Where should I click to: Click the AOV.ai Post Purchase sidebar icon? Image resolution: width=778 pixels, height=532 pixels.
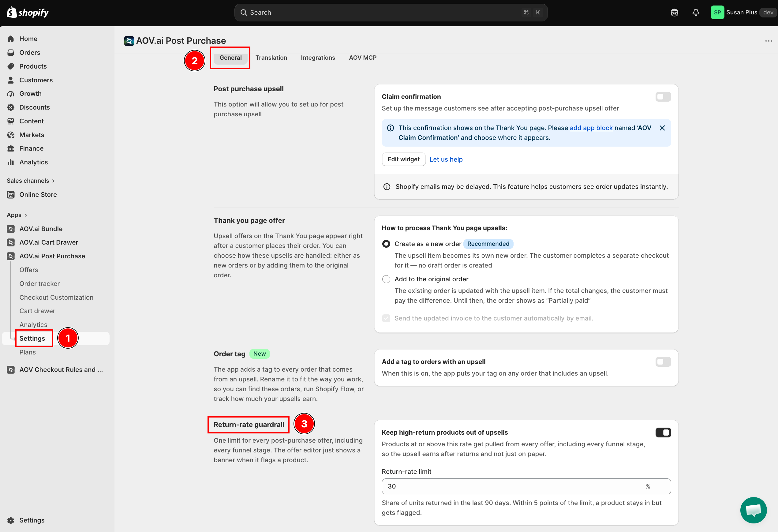(x=11, y=256)
